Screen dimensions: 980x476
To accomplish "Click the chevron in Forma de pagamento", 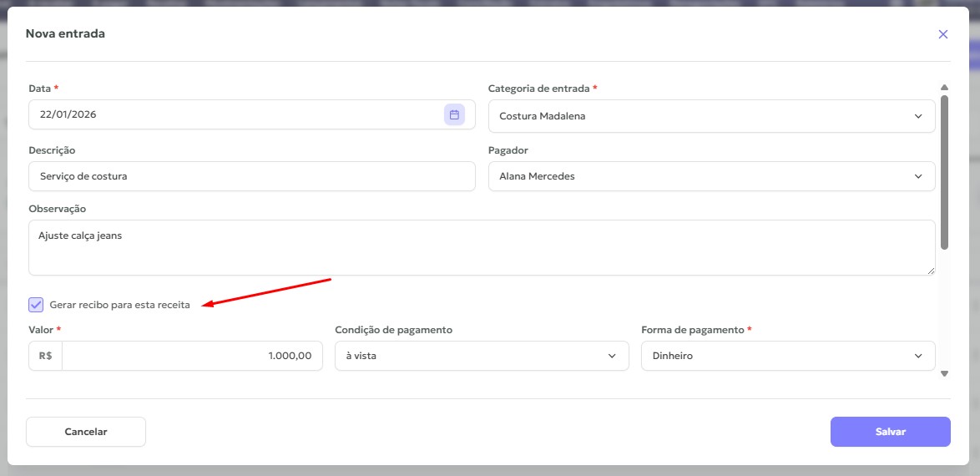I will click(x=918, y=357).
